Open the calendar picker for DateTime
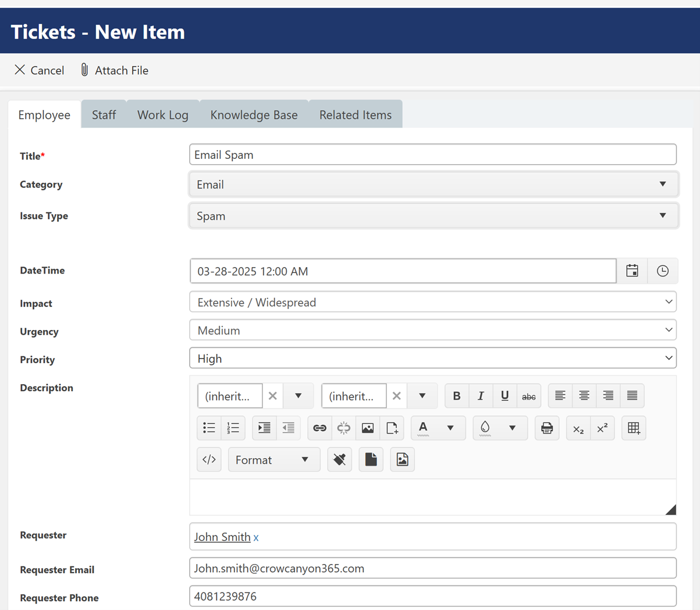The width and height of the screenshot is (700, 610). click(x=633, y=270)
